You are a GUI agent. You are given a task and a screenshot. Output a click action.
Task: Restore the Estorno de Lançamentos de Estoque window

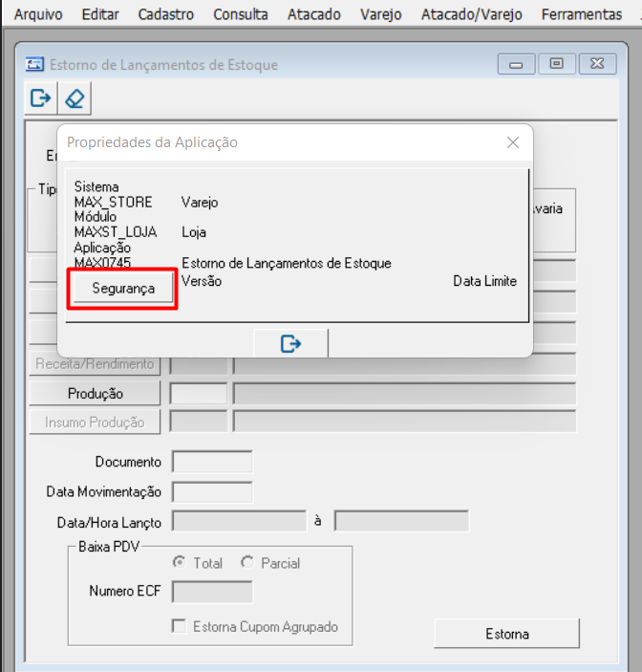click(556, 64)
